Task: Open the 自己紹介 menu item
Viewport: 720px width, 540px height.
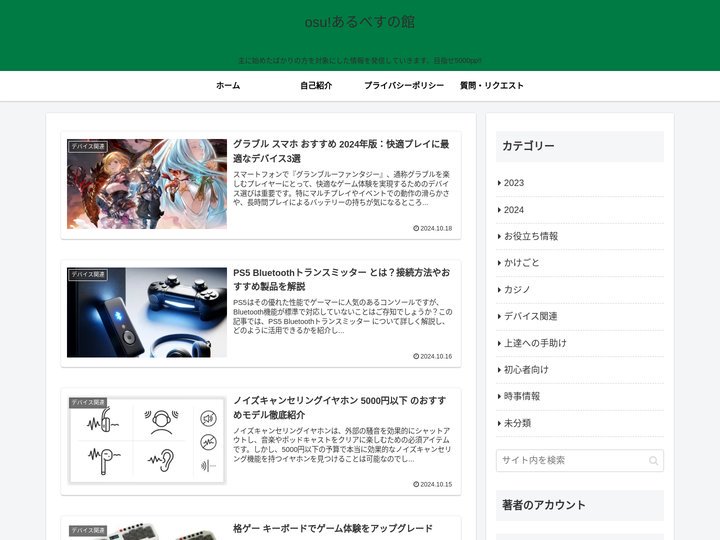Action: 316,85
